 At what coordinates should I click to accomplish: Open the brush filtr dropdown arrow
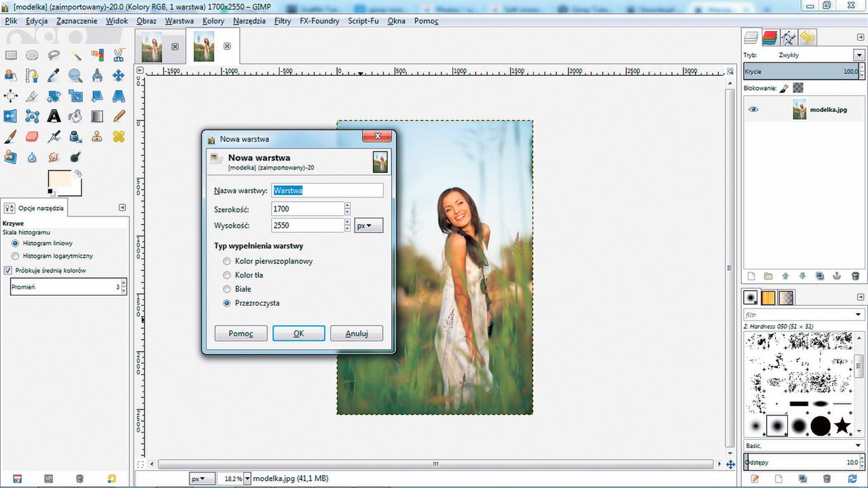point(859,314)
